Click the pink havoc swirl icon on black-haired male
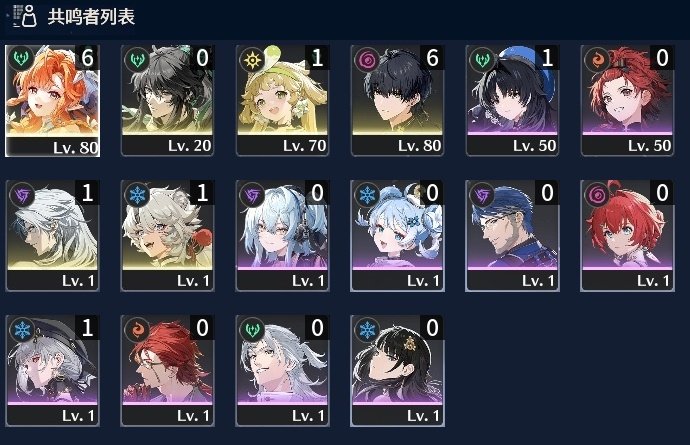 point(367,59)
